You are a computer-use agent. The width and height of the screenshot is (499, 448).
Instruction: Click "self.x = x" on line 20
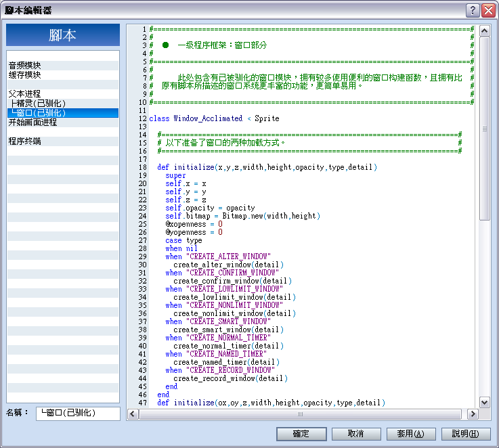coord(186,183)
